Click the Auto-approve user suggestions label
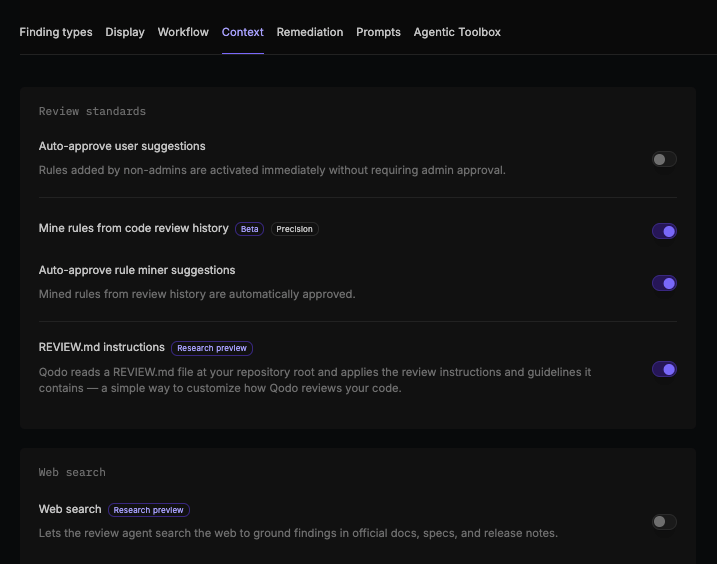717x564 pixels. click(122, 146)
